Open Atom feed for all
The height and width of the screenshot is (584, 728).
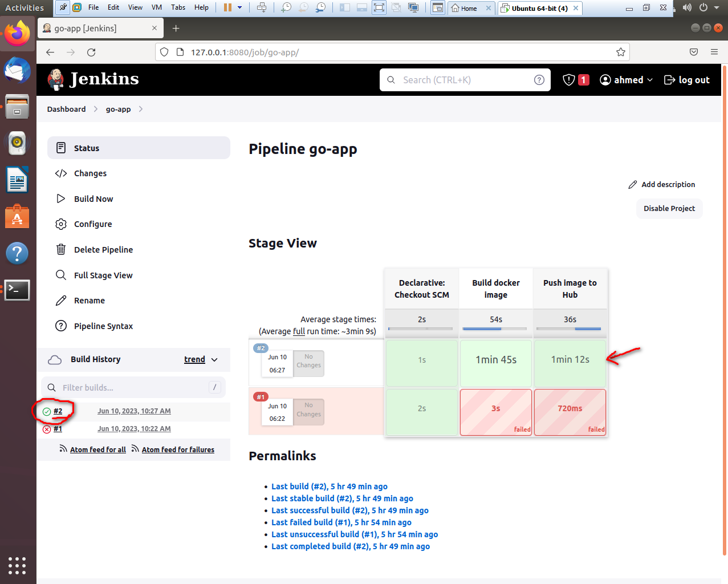98,449
